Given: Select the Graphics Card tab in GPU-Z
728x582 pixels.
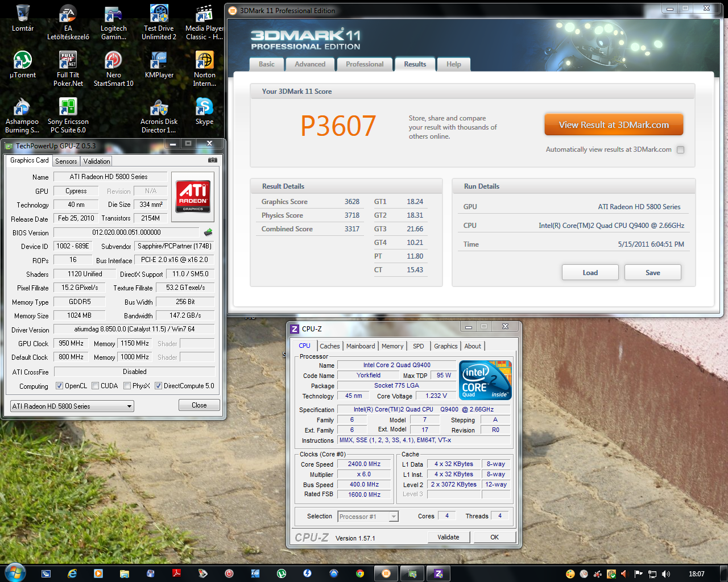Looking at the screenshot, I should tap(30, 160).
